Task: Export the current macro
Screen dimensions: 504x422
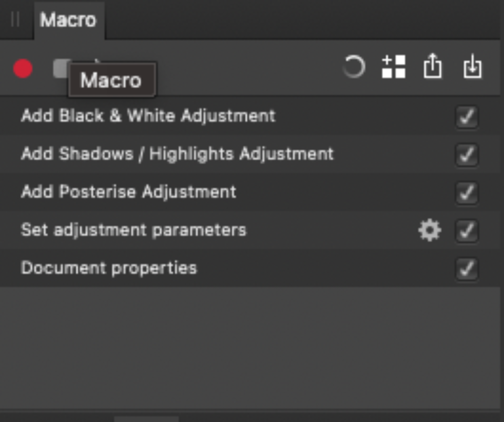Action: 433,68
